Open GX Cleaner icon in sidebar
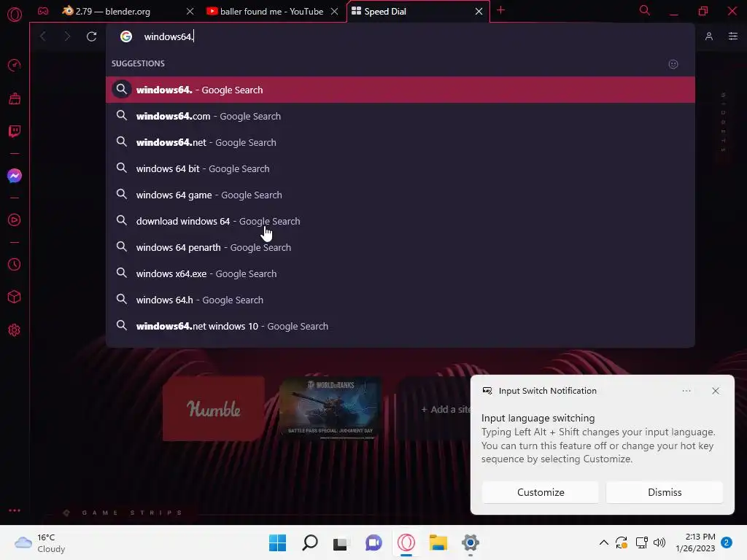Image resolution: width=747 pixels, height=560 pixels. pos(15,98)
